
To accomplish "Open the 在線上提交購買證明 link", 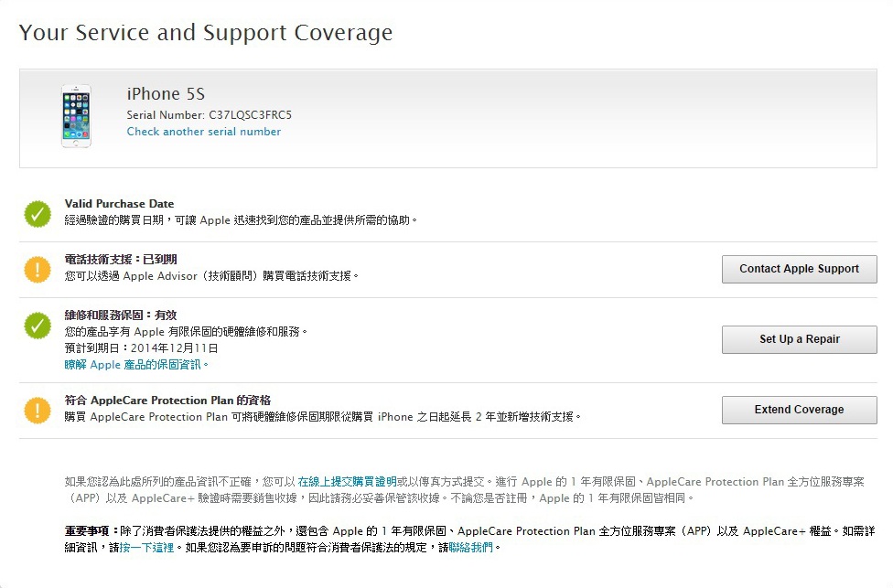I will tap(347, 482).
